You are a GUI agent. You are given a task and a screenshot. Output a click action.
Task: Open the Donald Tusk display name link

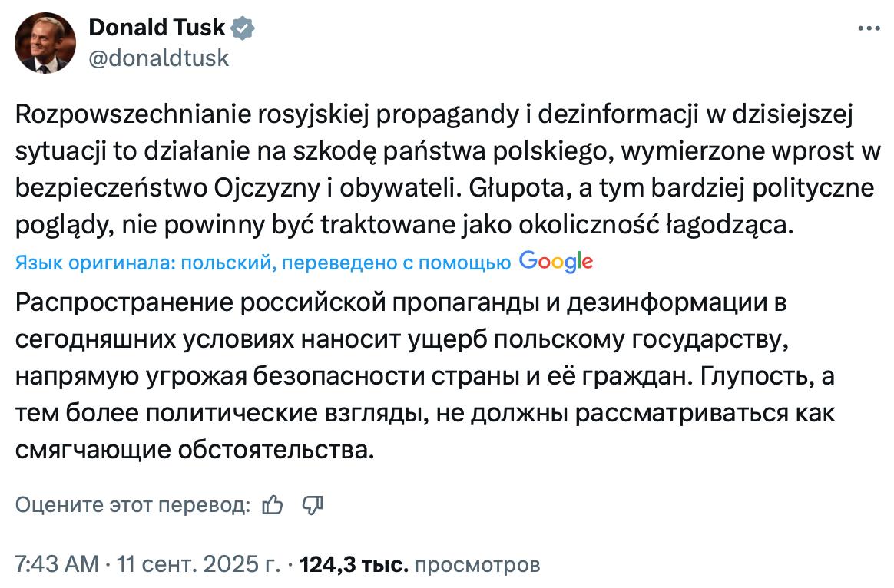[x=157, y=28]
